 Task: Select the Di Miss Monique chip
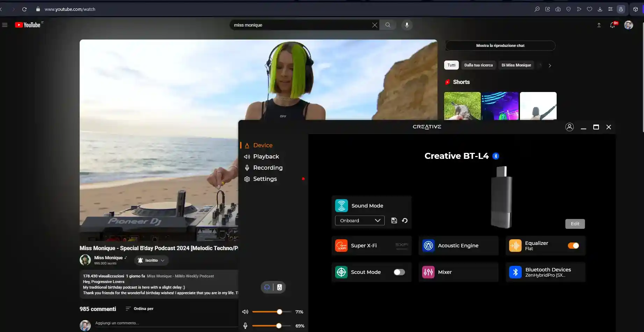pos(516,65)
